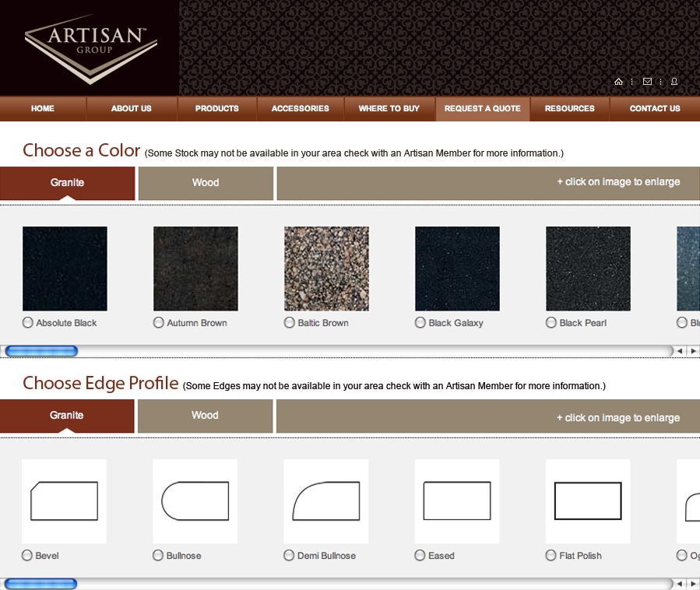Enlarge the Black Pearl granite swatch

click(x=588, y=269)
